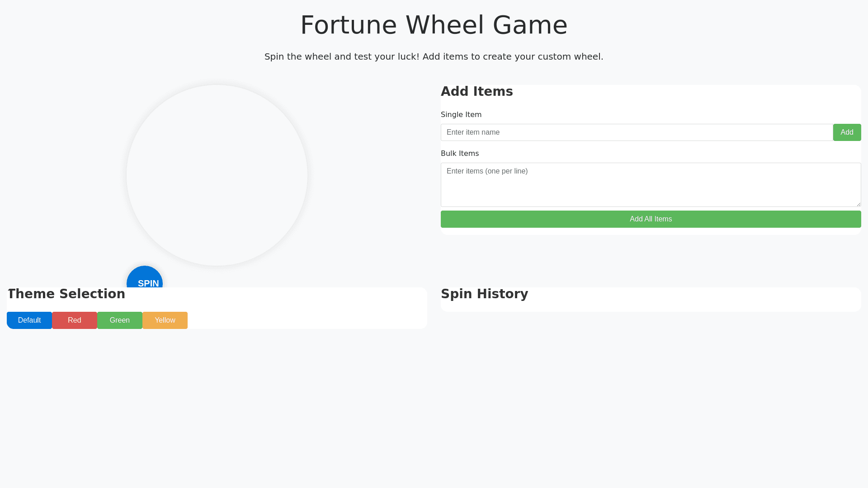
Task: Click the blank Theme Selection panel area beside Yellow
Action: (307, 320)
